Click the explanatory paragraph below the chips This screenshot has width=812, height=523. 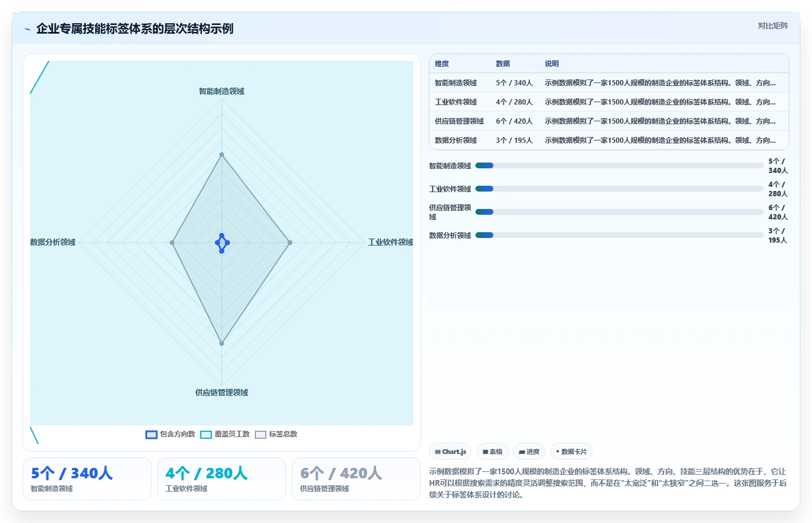[x=608, y=483]
